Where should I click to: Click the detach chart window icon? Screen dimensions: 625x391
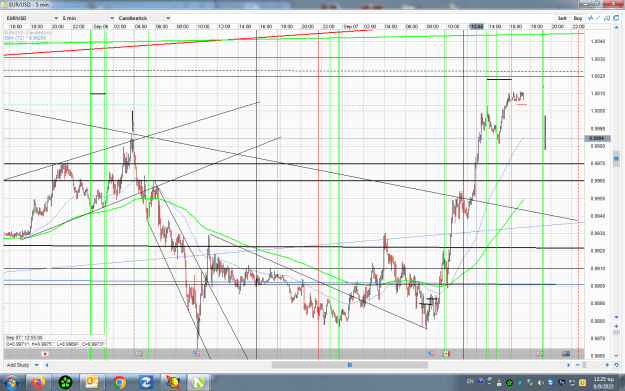[x=616, y=18]
